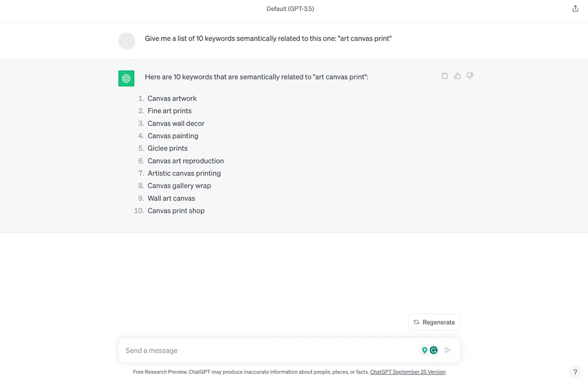Give the response a thumbs up
This screenshot has height=386, width=588.
(x=457, y=76)
